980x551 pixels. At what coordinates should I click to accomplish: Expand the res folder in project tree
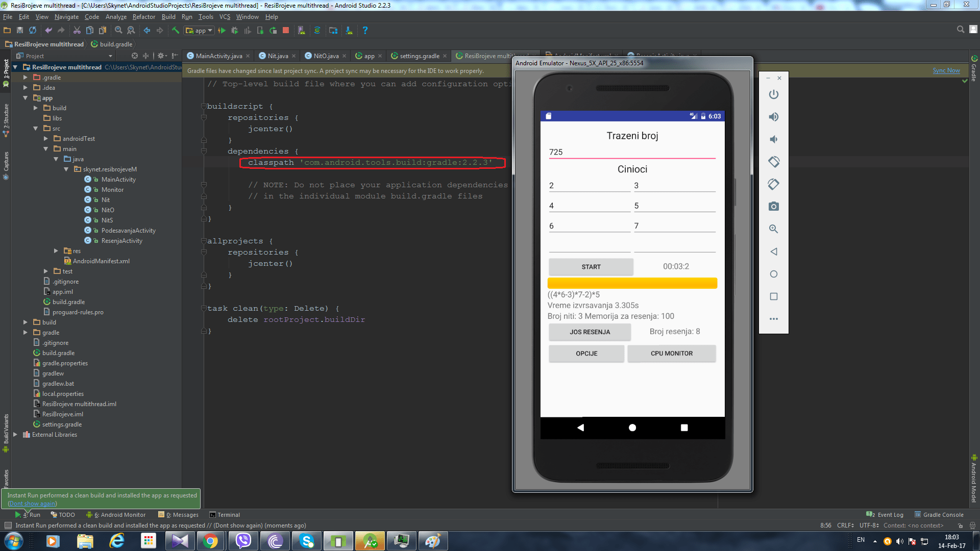click(56, 251)
